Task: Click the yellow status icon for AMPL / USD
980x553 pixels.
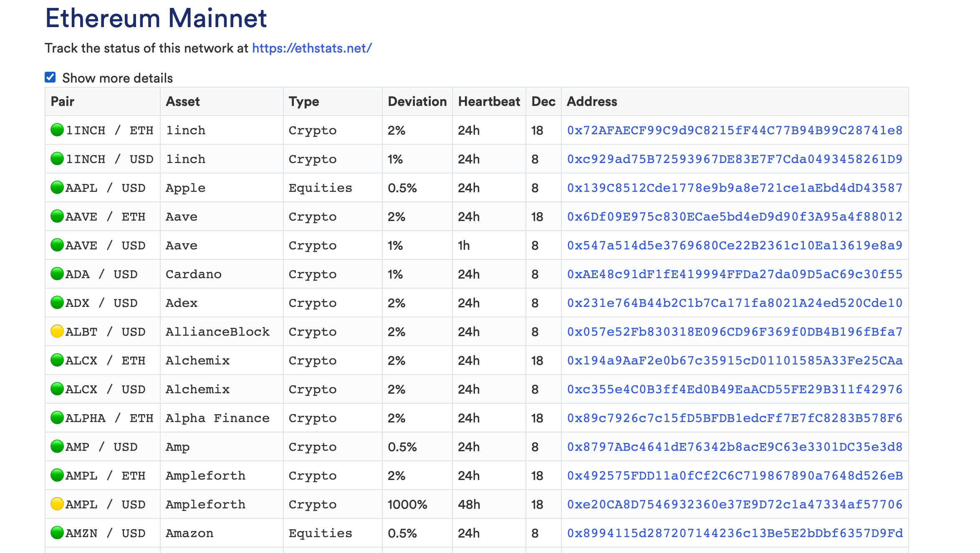Action: tap(57, 504)
